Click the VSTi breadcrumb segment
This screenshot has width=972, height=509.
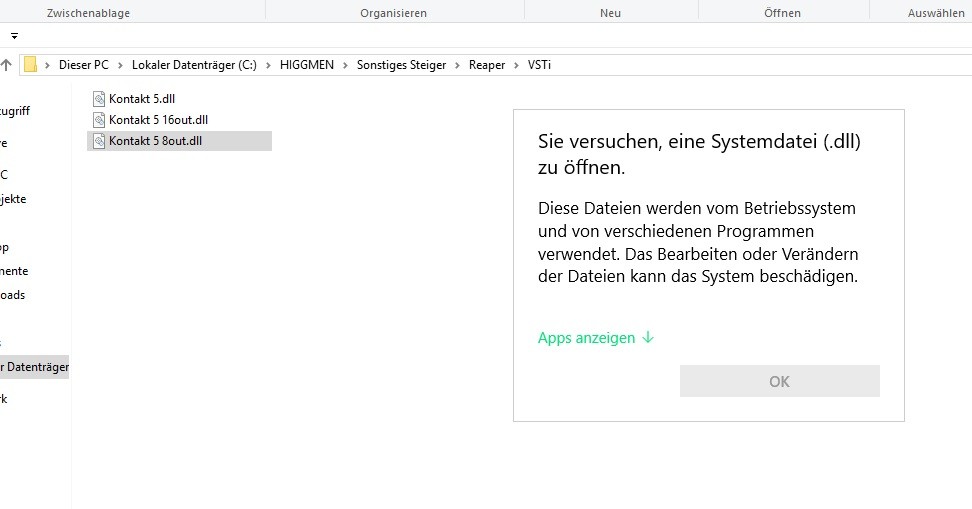540,65
